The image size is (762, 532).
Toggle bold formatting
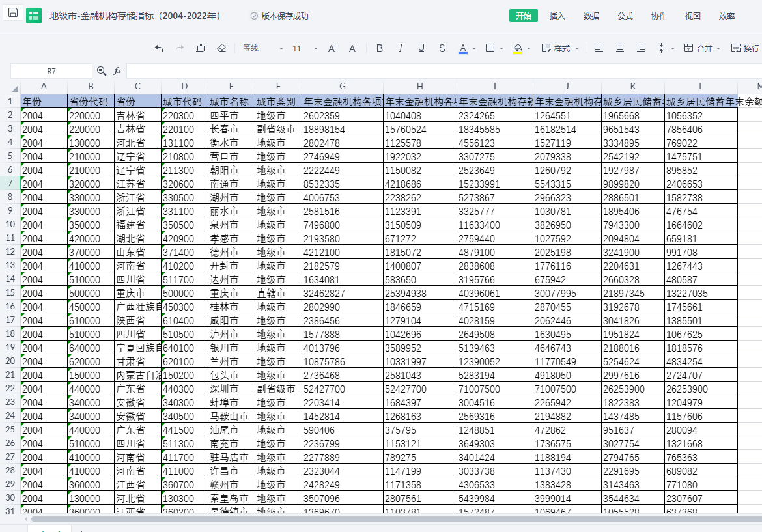380,48
